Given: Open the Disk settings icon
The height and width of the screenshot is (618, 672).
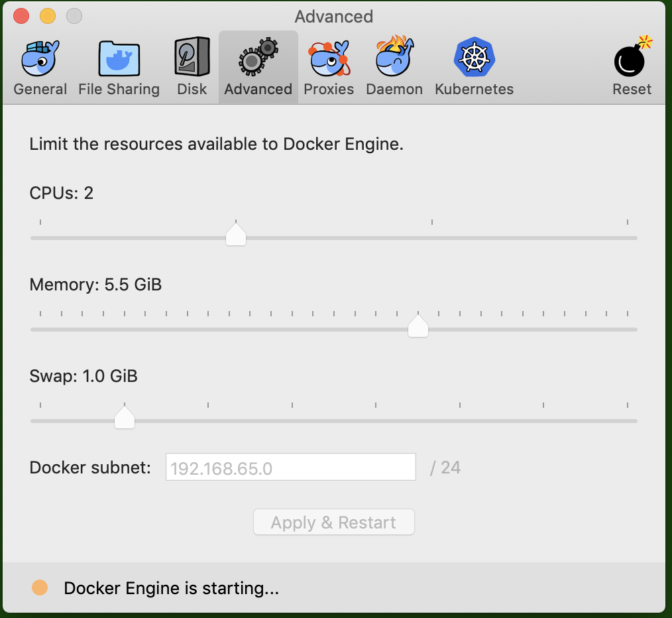Looking at the screenshot, I should (192, 57).
